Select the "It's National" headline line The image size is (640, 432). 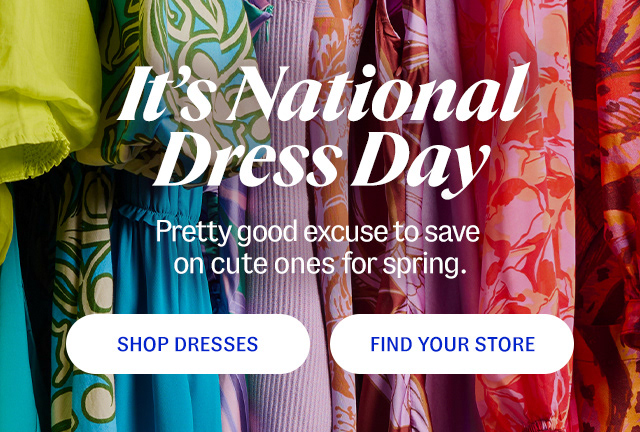[x=324, y=93]
